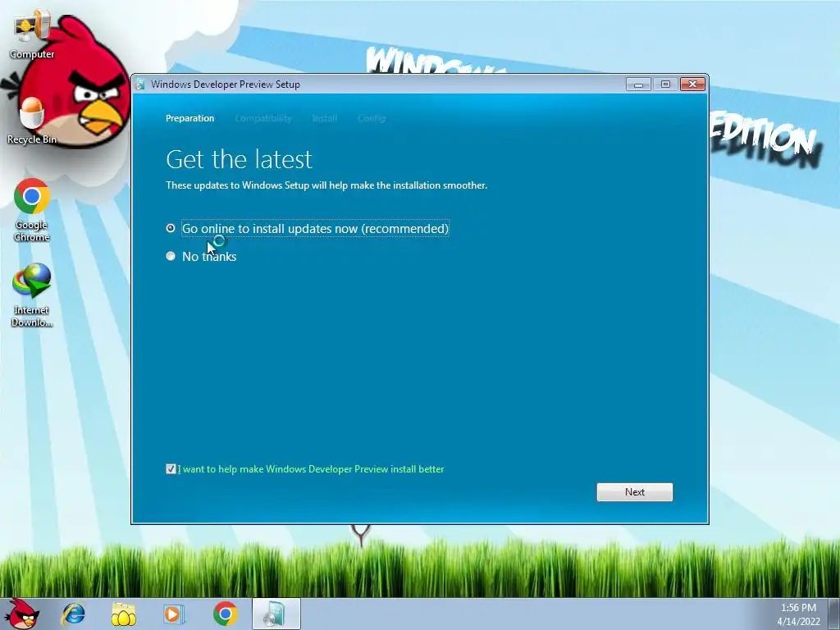This screenshot has height=630, width=840.
Task: Open the file explorer taskbar icon
Action: pos(123,614)
